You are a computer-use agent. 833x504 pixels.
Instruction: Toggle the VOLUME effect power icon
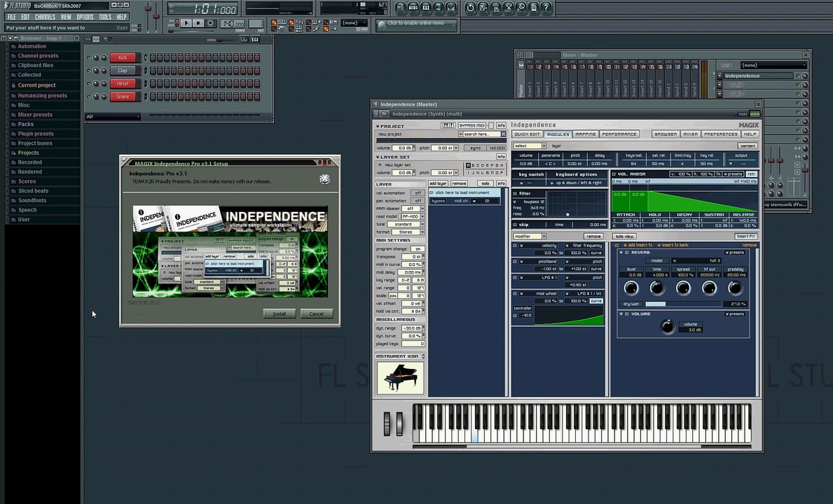pyautogui.click(x=627, y=314)
